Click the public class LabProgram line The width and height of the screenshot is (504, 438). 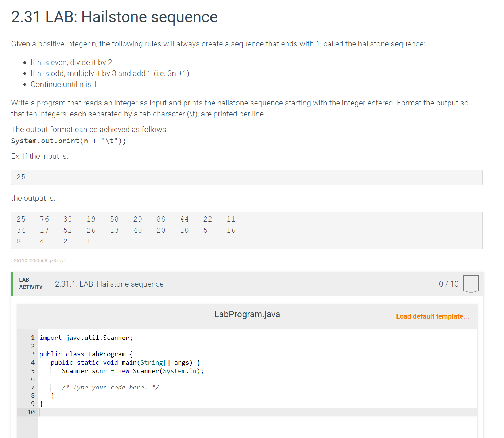click(85, 354)
